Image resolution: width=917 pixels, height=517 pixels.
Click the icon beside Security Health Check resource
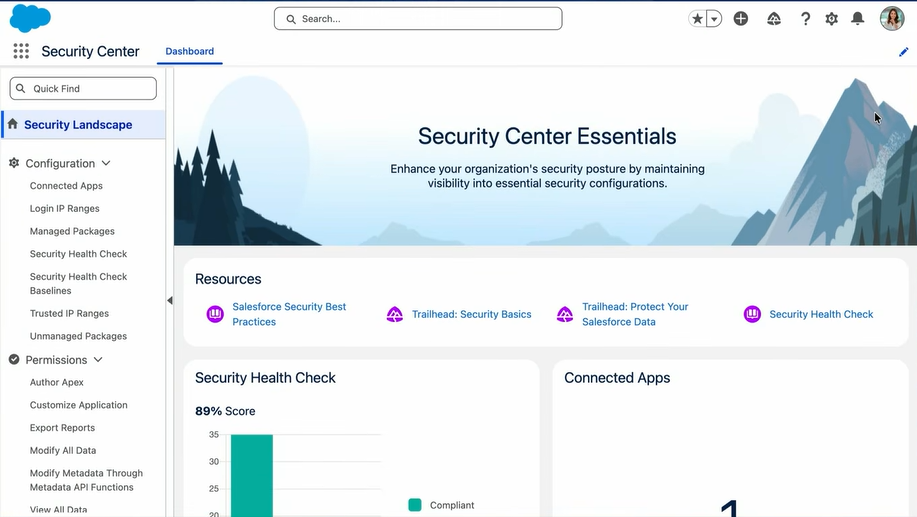coord(752,314)
